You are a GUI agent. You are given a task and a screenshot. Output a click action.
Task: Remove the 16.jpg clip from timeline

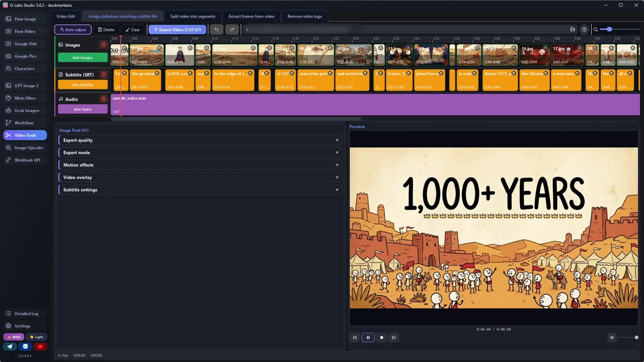click(x=546, y=48)
